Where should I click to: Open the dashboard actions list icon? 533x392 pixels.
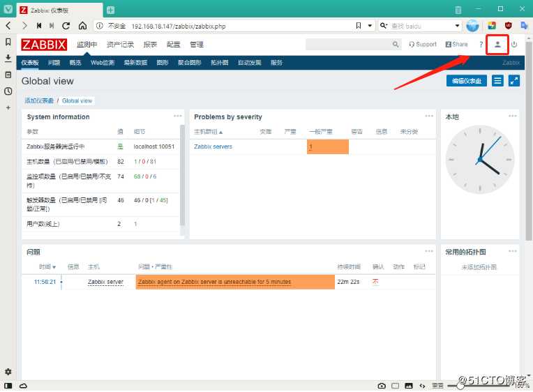coord(497,81)
